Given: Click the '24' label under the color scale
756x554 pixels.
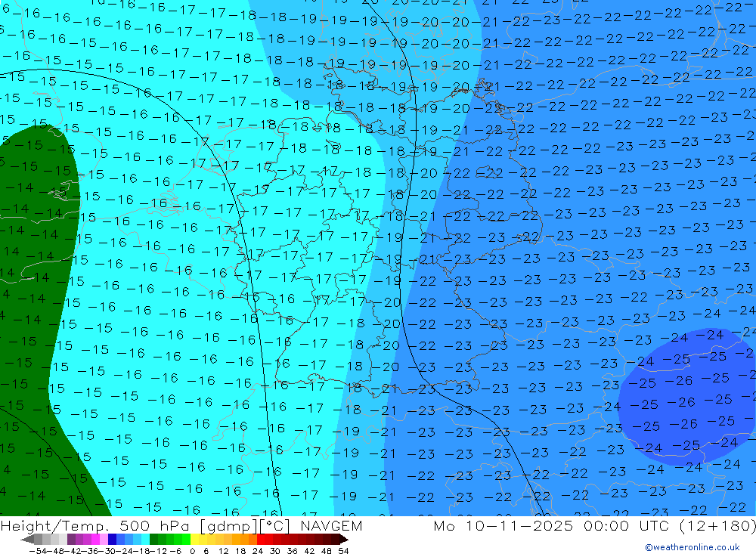Looking at the screenshot, I should click(x=258, y=551).
